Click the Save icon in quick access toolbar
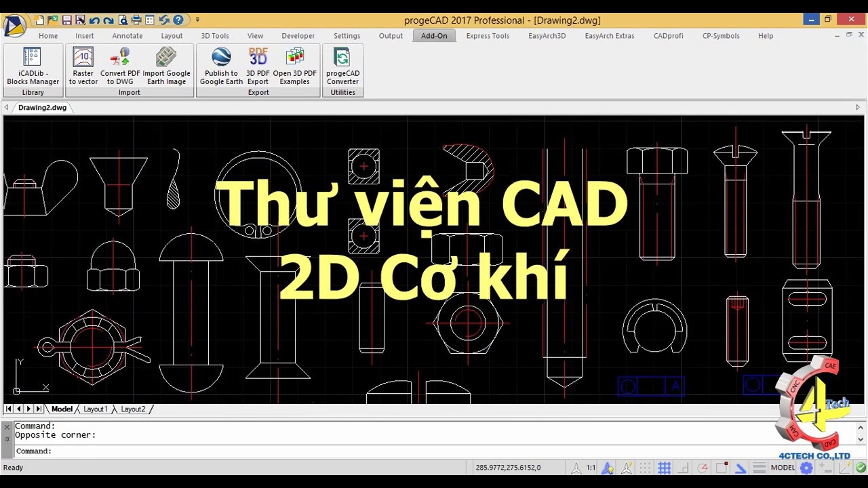This screenshot has height=488, width=868. (66, 20)
